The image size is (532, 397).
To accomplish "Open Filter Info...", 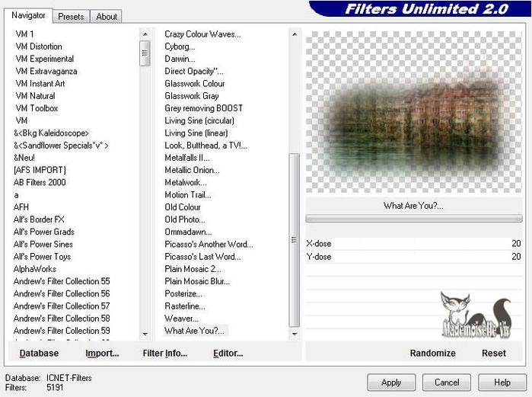I will 165,354.
